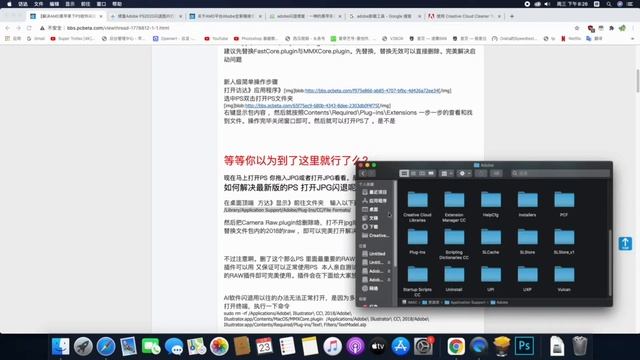Switch Finder to list view

[x=413, y=173]
